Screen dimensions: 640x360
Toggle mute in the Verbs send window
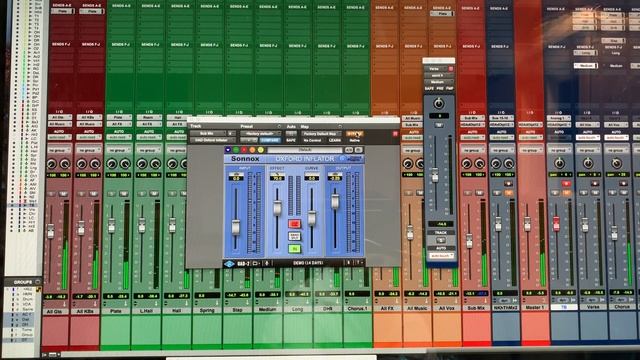click(439, 125)
